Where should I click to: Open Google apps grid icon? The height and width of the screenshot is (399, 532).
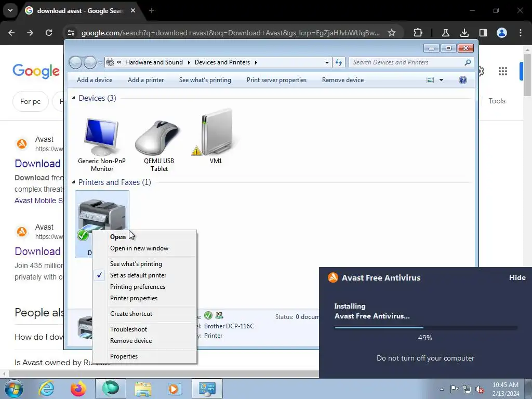(x=502, y=71)
